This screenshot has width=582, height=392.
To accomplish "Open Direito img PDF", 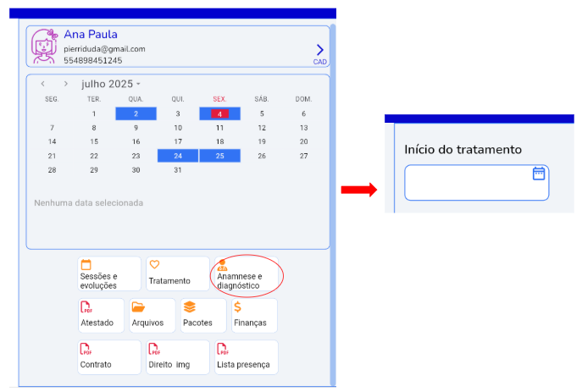I will coord(177,357).
